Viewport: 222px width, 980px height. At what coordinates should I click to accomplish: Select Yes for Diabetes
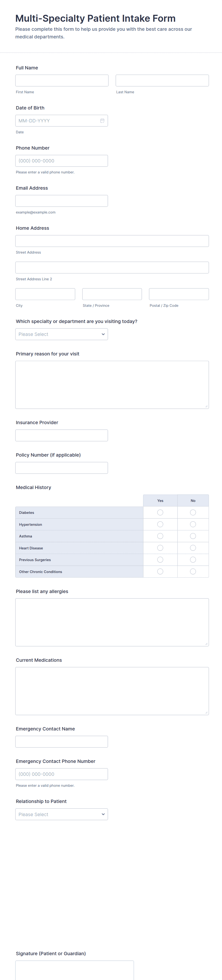[x=160, y=512]
